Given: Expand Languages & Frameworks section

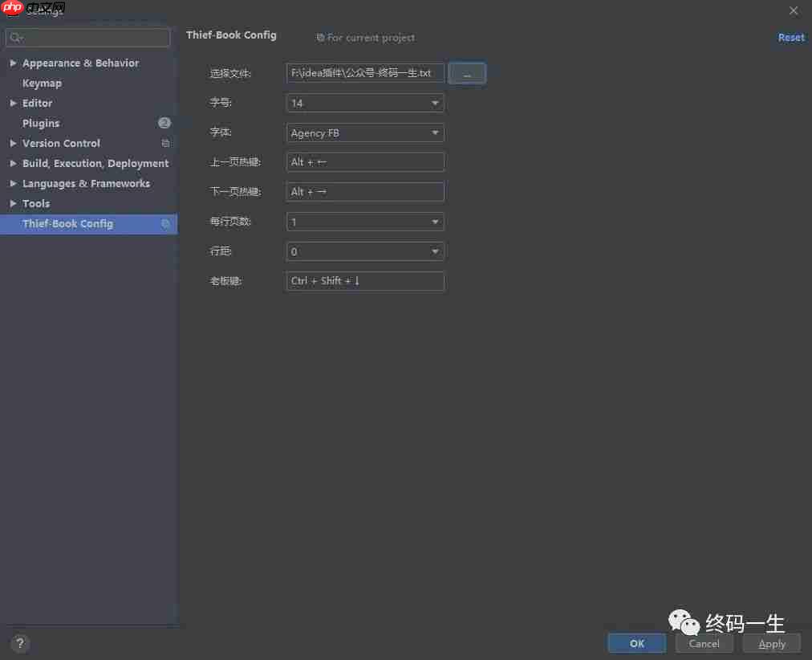Looking at the screenshot, I should coord(13,183).
